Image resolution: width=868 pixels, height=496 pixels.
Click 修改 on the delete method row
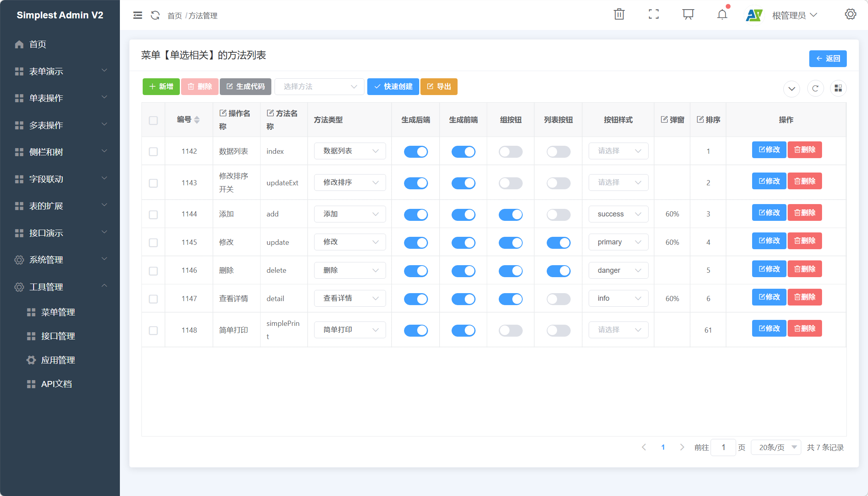(x=768, y=268)
